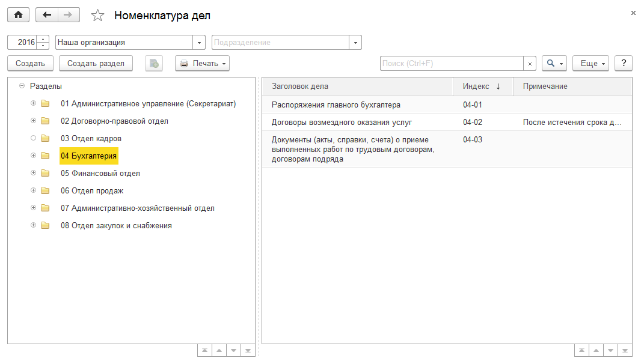
Task: Open the Подразделение dropdown
Action: 355,42
